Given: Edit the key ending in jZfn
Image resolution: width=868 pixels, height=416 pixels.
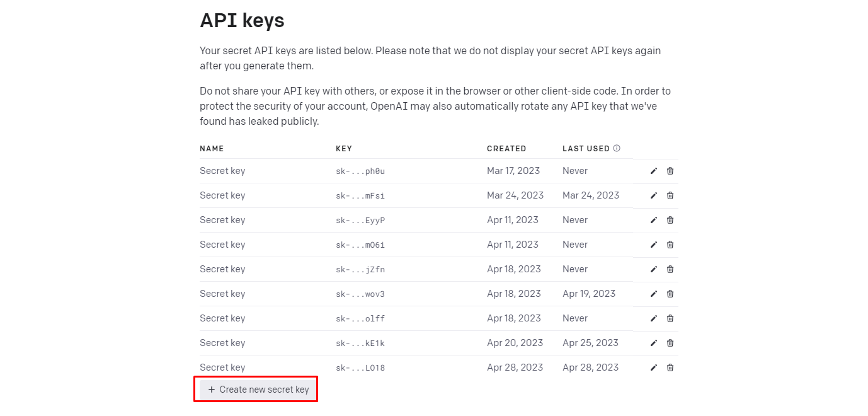Looking at the screenshot, I should coord(654,269).
